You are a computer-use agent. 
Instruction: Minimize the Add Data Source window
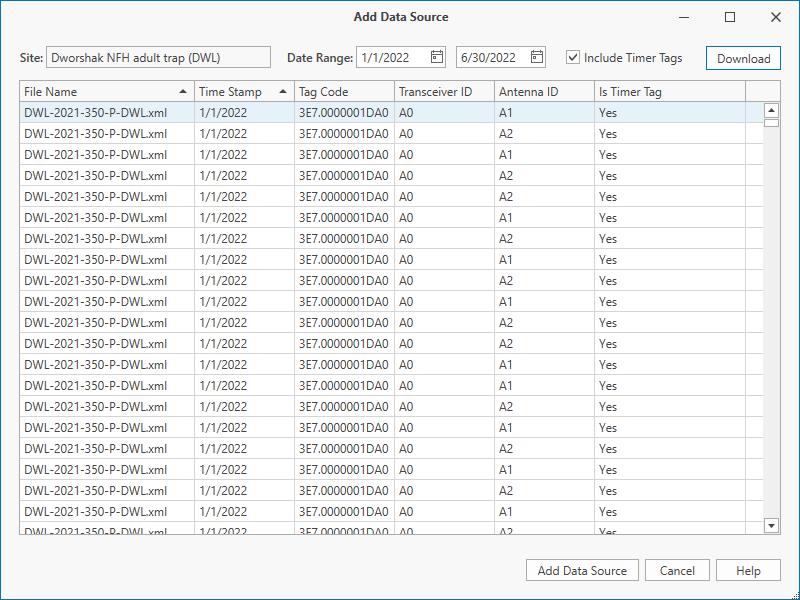[x=684, y=17]
